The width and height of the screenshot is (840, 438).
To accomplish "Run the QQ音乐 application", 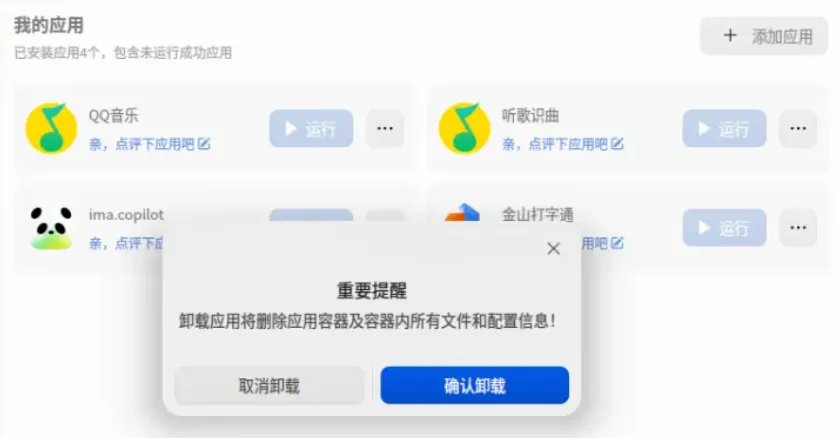I will (x=311, y=129).
